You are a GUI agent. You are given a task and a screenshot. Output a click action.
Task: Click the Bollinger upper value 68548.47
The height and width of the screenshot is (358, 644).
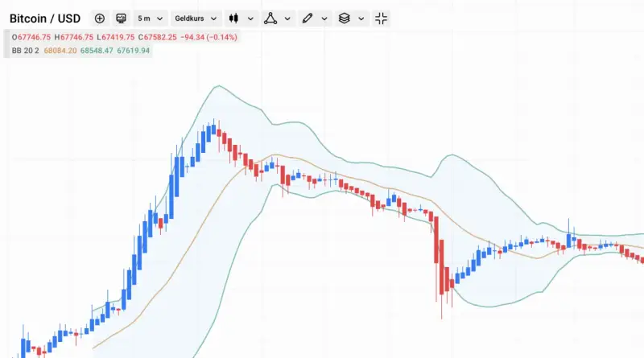point(97,51)
